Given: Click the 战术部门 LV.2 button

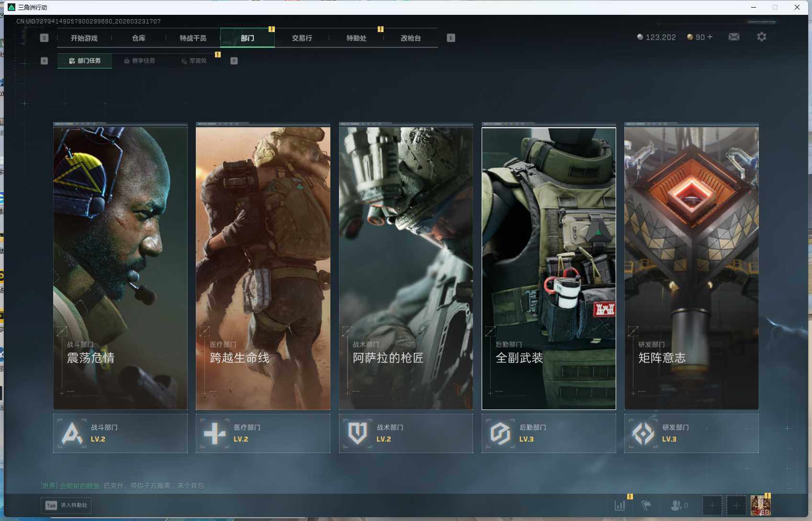Looking at the screenshot, I should [406, 433].
